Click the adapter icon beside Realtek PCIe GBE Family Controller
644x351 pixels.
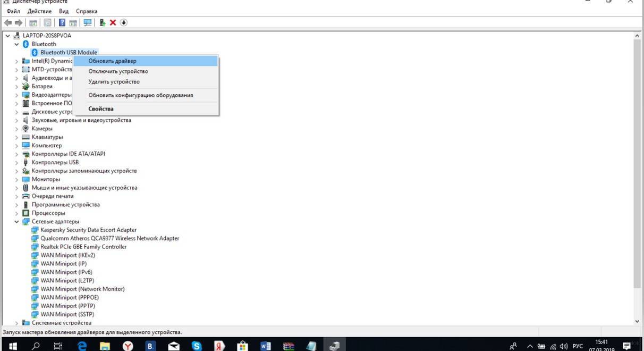(35, 247)
